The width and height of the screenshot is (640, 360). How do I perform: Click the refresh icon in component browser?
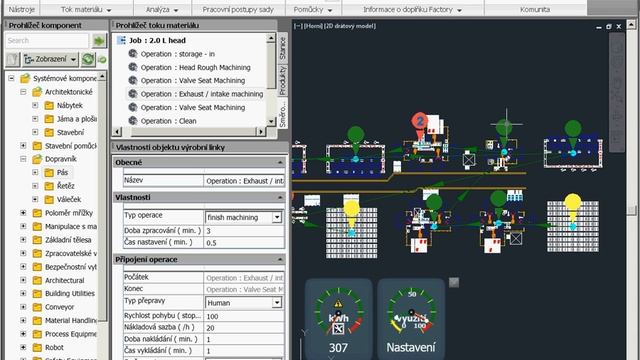pyautogui.click(x=88, y=60)
